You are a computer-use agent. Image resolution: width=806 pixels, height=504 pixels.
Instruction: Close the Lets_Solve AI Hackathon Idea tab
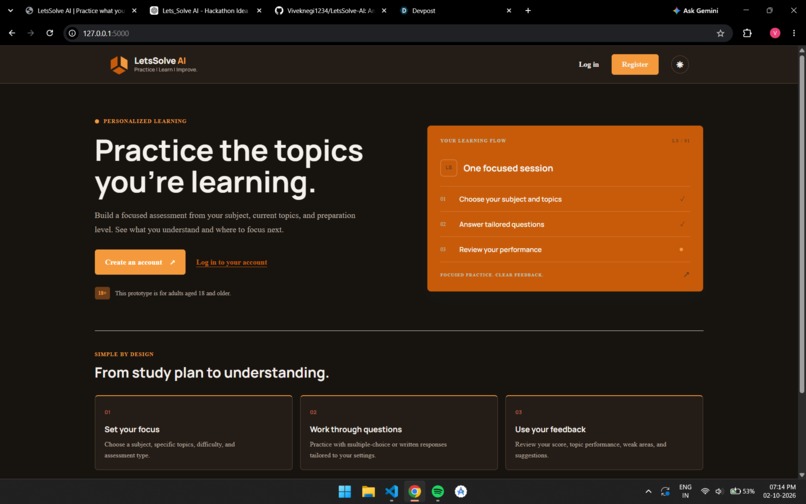click(x=259, y=10)
